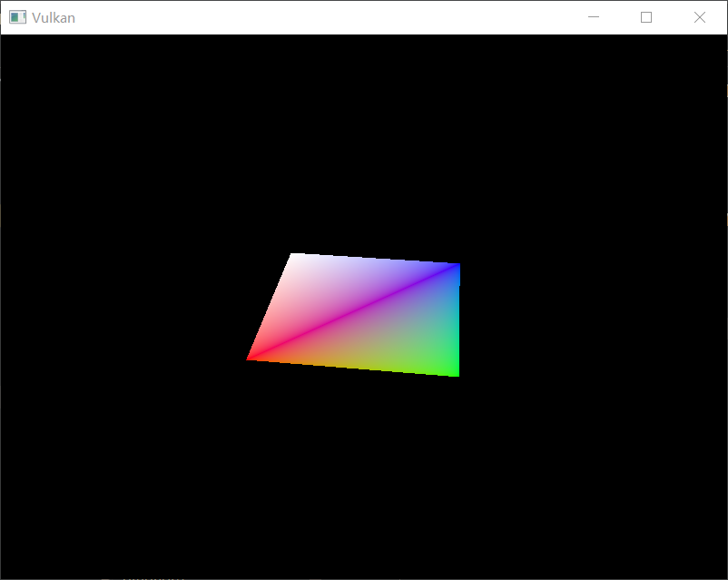Click the Vulkan window app icon
This screenshot has height=580, width=728.
pyautogui.click(x=17, y=17)
